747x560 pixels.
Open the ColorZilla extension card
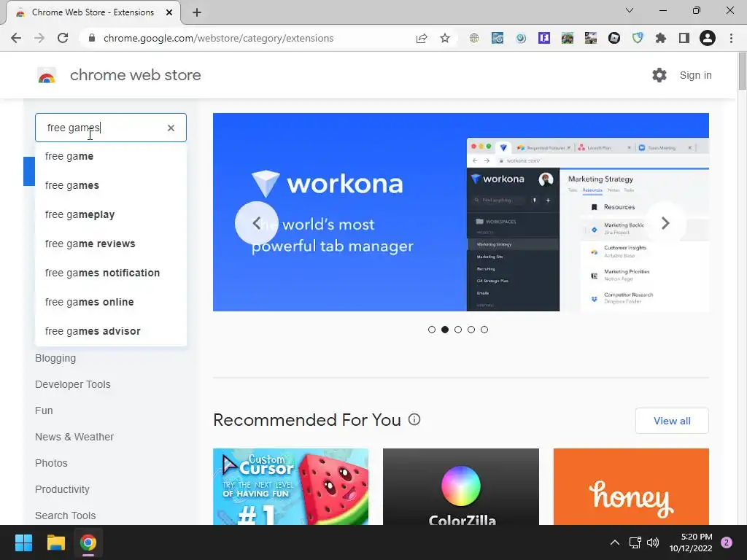pyautogui.click(x=461, y=486)
